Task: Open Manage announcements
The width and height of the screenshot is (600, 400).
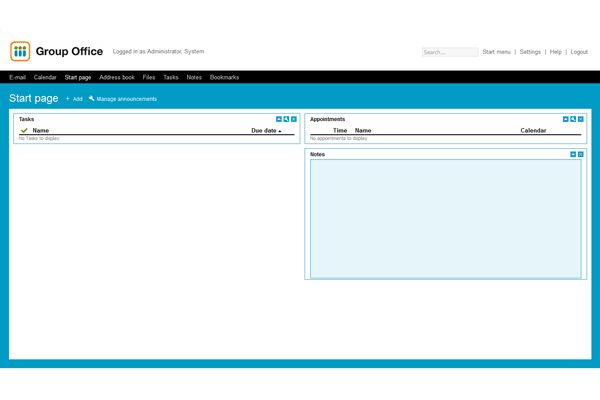Action: point(123,99)
